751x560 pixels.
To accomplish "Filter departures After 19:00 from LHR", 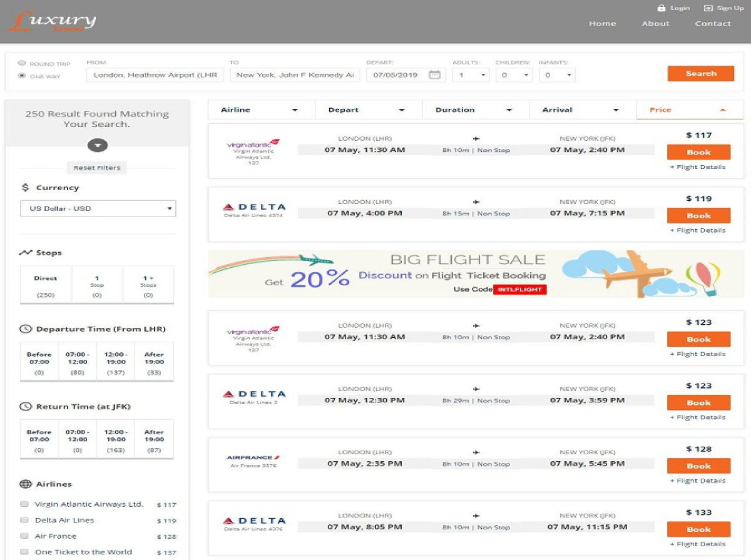I will click(154, 362).
